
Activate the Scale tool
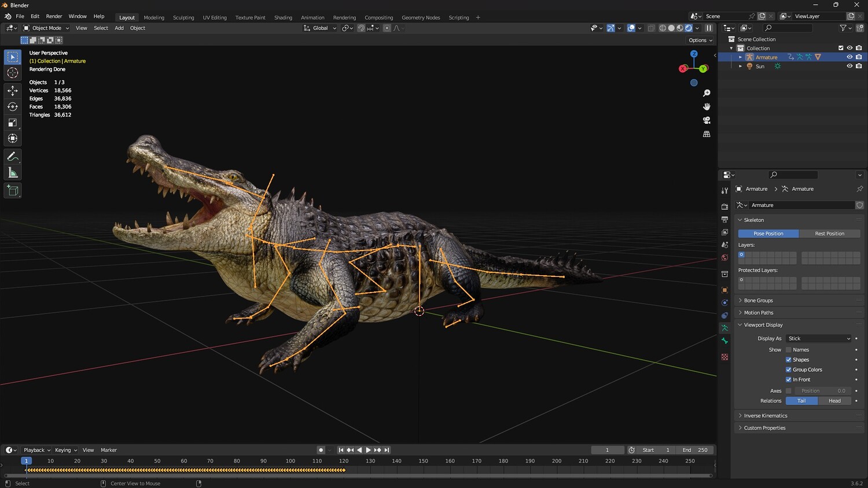point(13,123)
